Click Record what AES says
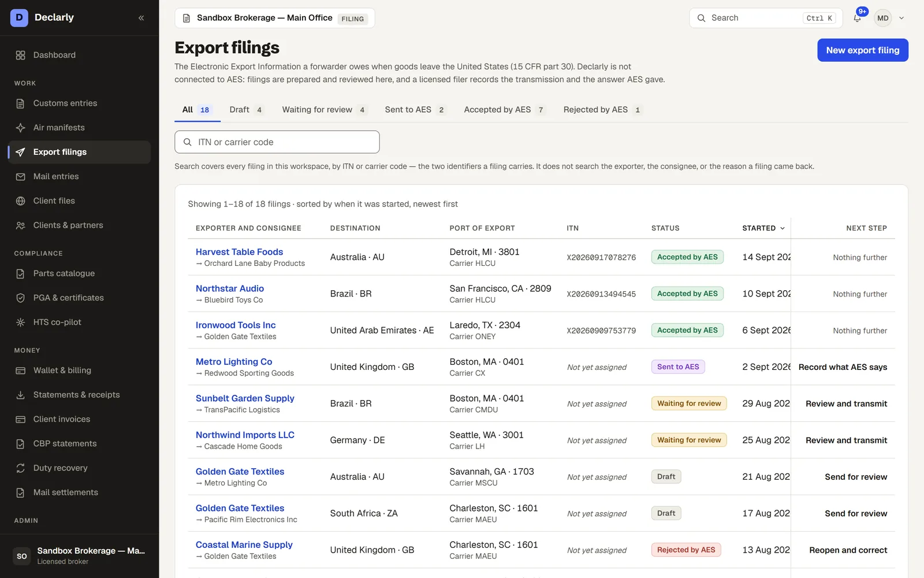 point(843,367)
